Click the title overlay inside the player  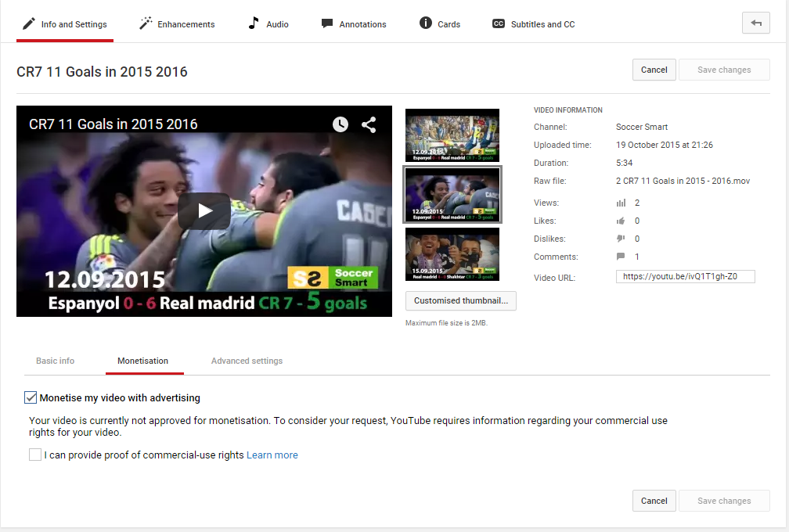click(x=113, y=124)
